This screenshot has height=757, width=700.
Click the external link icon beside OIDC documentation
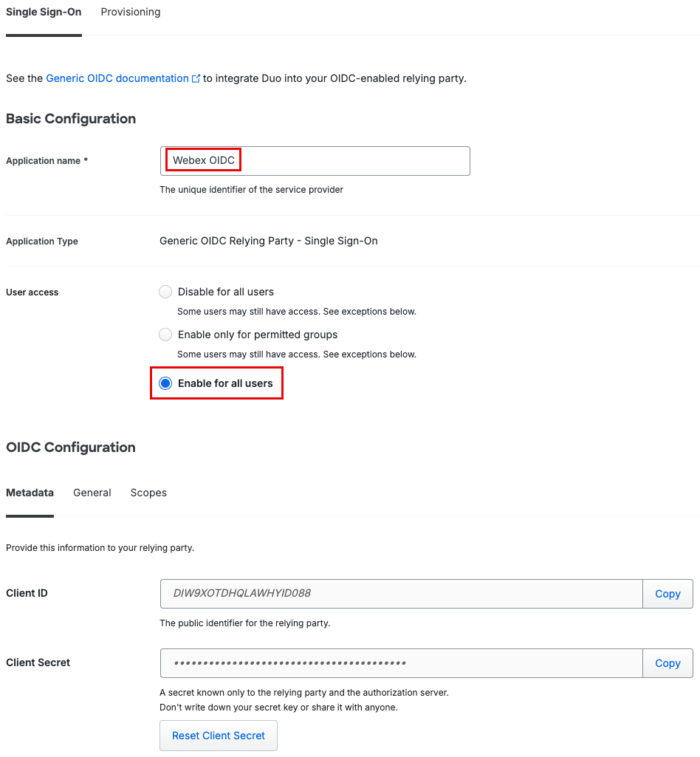tap(196, 79)
